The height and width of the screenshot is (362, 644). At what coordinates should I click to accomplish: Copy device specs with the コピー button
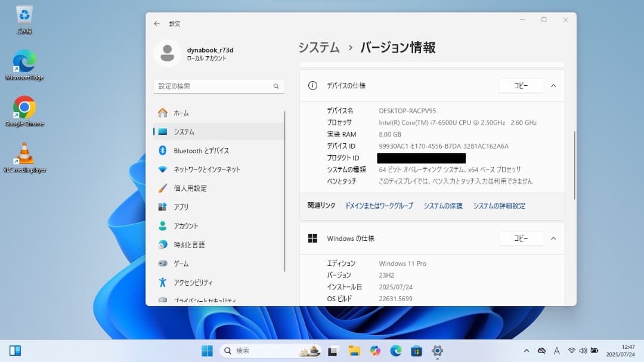521,85
